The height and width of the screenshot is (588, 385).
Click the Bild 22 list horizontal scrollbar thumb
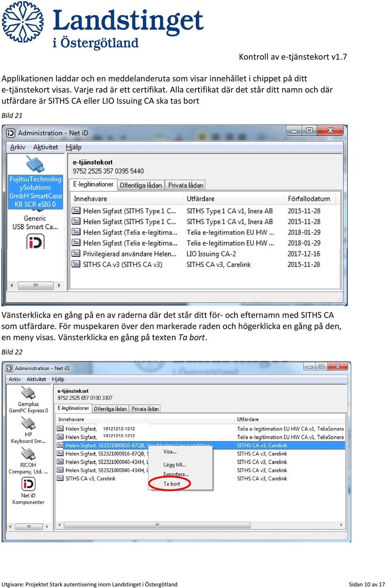[x=157, y=525]
